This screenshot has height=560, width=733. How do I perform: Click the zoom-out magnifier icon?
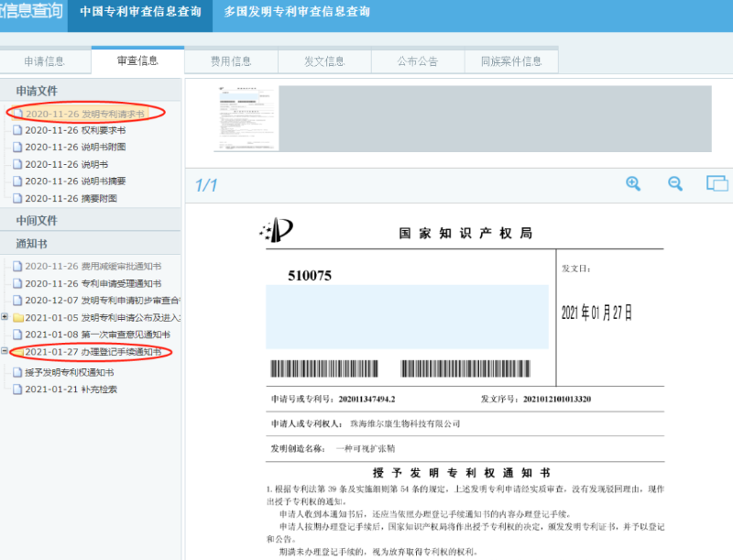[674, 184]
